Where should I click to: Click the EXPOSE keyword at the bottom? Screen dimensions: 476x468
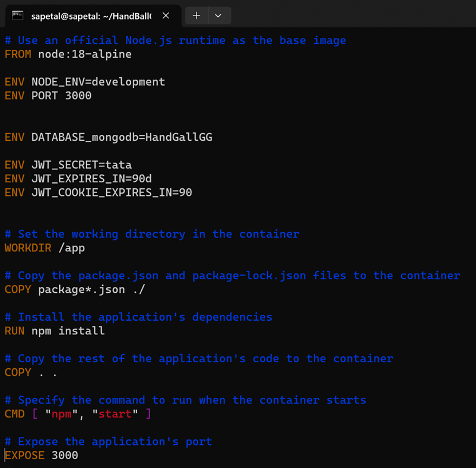[x=24, y=456]
